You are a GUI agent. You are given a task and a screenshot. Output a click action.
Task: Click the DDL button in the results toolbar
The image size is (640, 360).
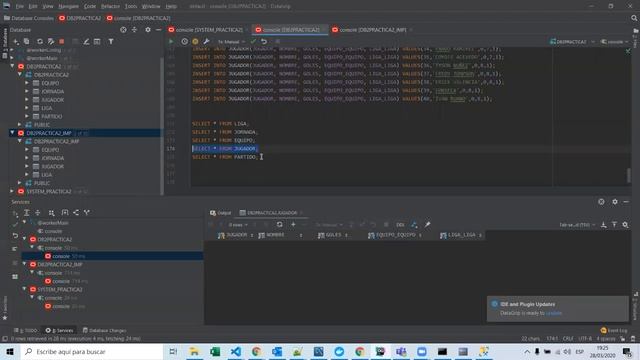coord(400,225)
